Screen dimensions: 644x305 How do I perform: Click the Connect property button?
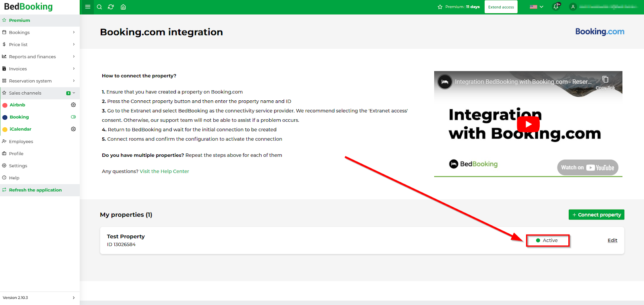pos(597,215)
